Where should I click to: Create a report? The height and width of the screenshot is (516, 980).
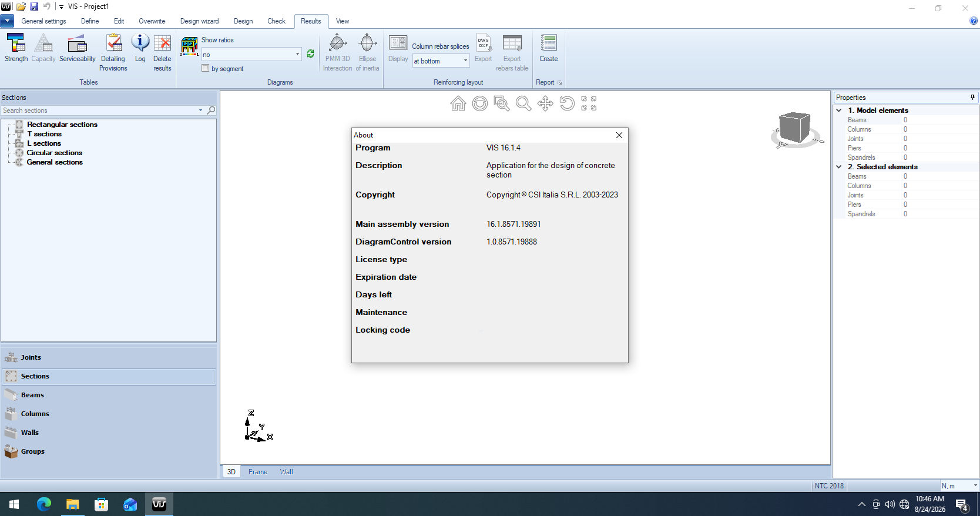tap(549, 48)
